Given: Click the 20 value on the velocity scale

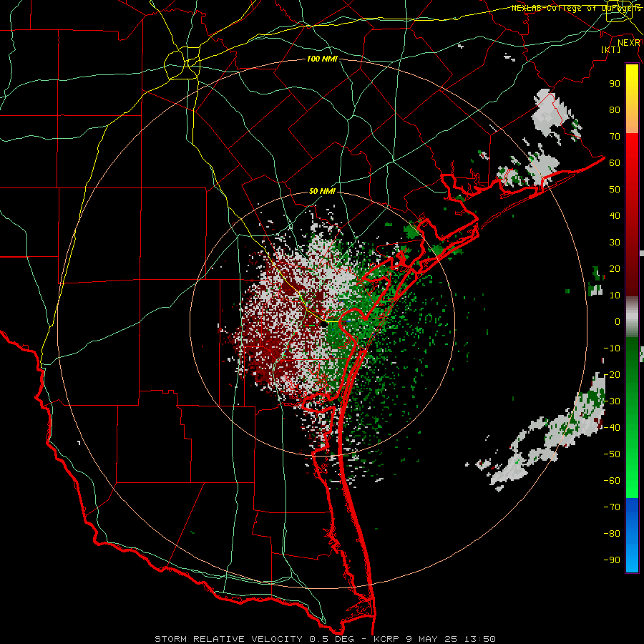Looking at the screenshot, I should [x=615, y=268].
